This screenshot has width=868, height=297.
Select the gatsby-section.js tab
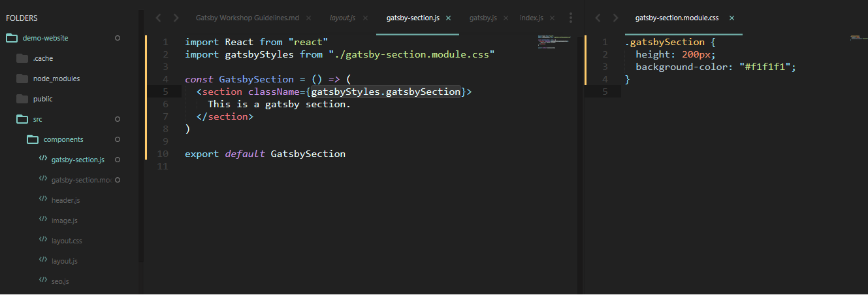(412, 18)
